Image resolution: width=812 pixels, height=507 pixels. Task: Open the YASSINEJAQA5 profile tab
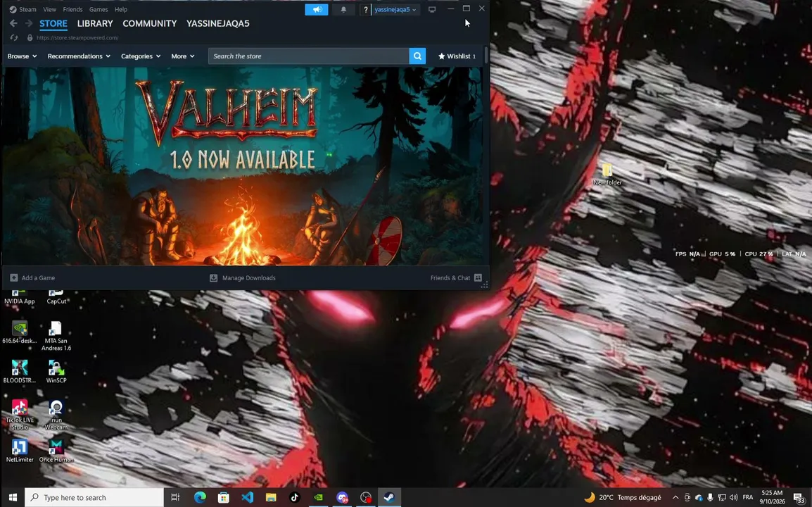click(218, 23)
